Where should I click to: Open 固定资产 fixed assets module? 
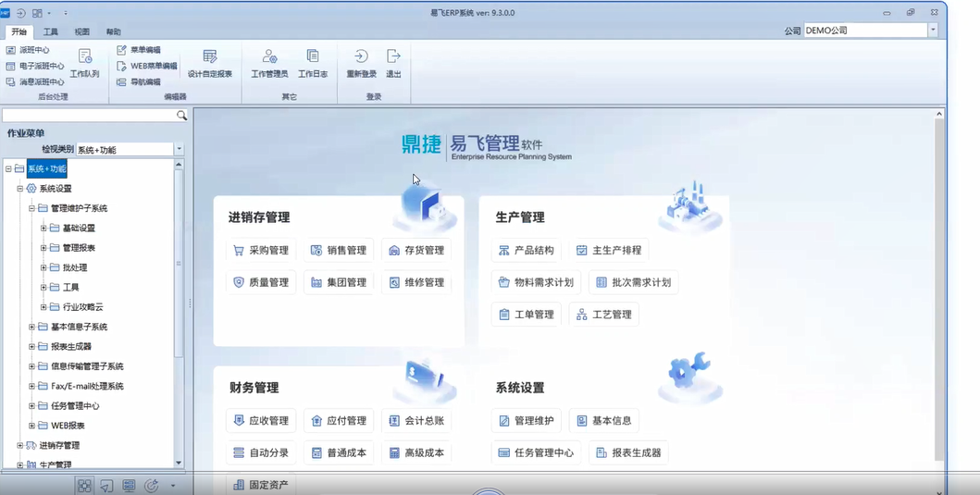tap(261, 485)
